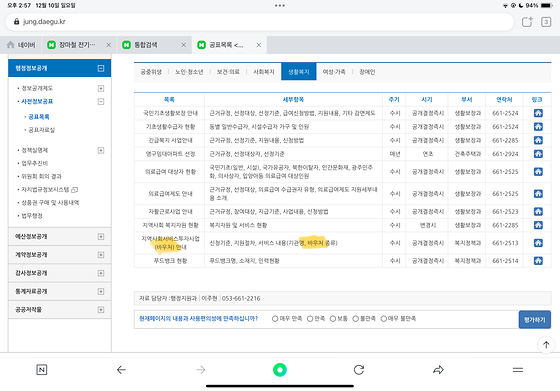Switch to the 통합검색 browser tab
The height and width of the screenshot is (391, 560).
[154, 45]
